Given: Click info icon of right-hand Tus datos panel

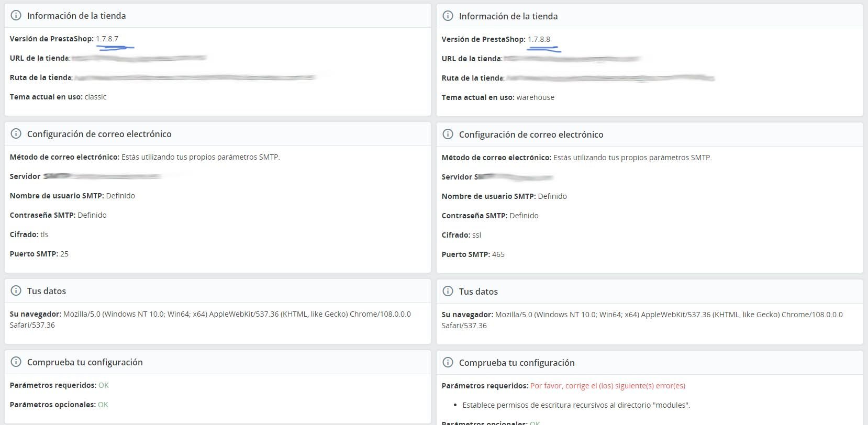Looking at the screenshot, I should (x=448, y=292).
